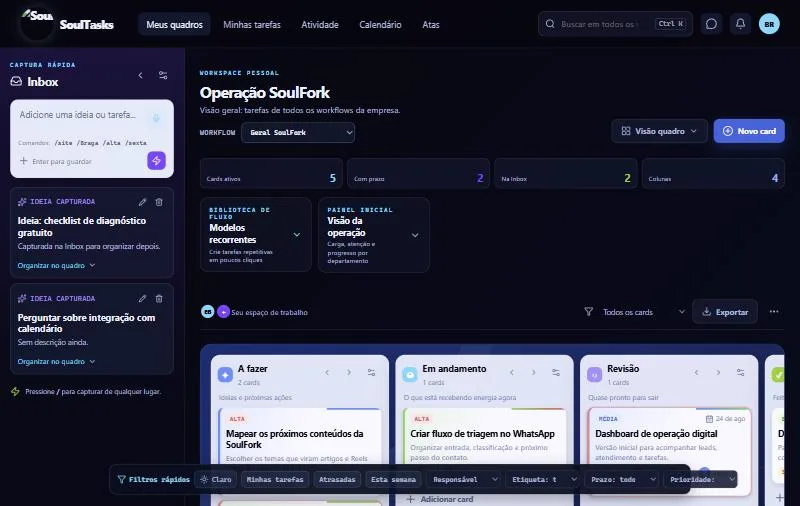This screenshot has width=800, height=506.
Task: Click the Operação SoulFork title
Action: (x=264, y=93)
